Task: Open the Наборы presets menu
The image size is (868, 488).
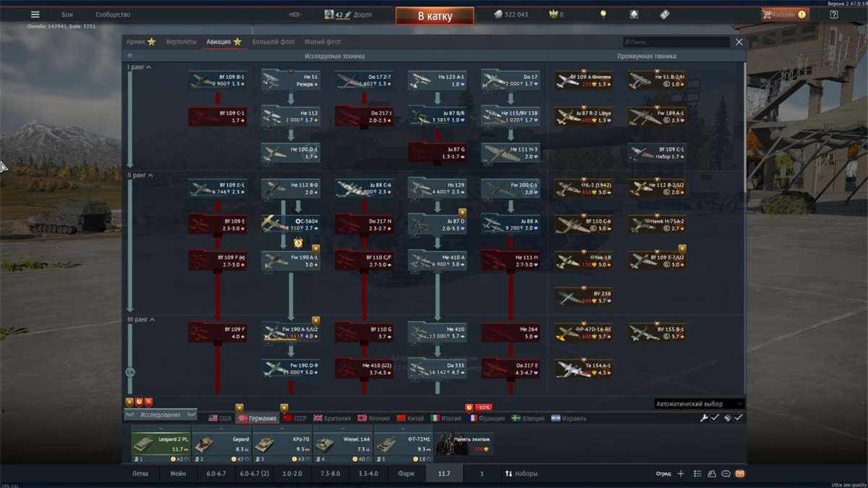Action: [521, 474]
